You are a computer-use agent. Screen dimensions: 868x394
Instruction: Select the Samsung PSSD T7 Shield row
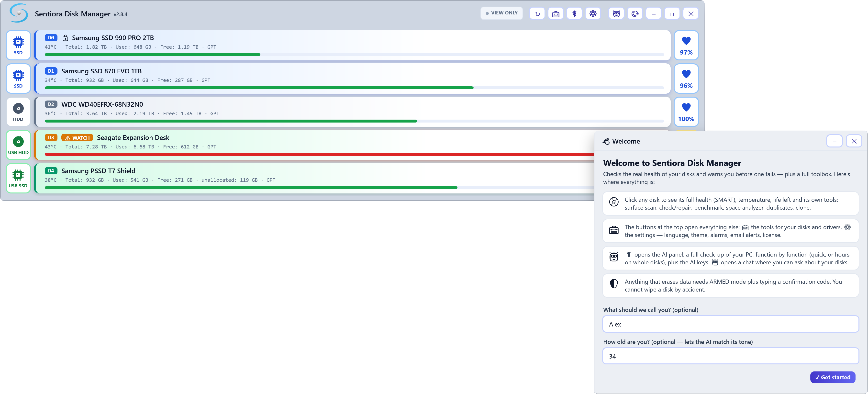[314, 178]
